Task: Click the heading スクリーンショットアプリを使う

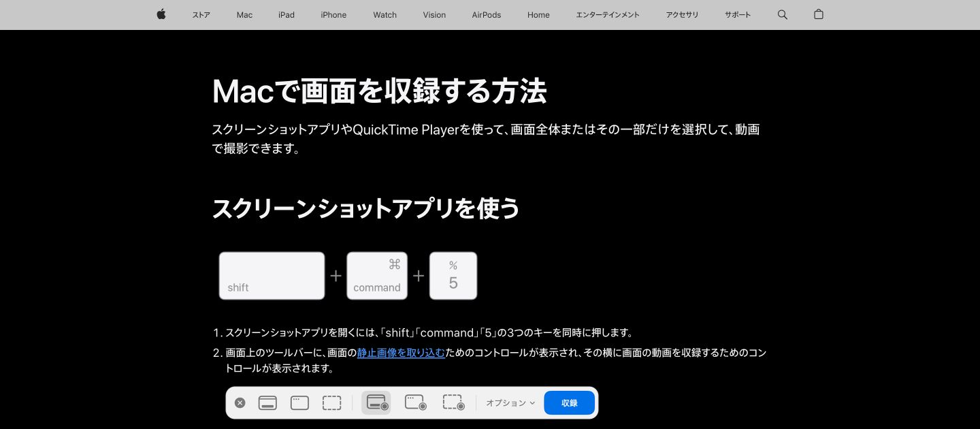Action: (x=366, y=208)
